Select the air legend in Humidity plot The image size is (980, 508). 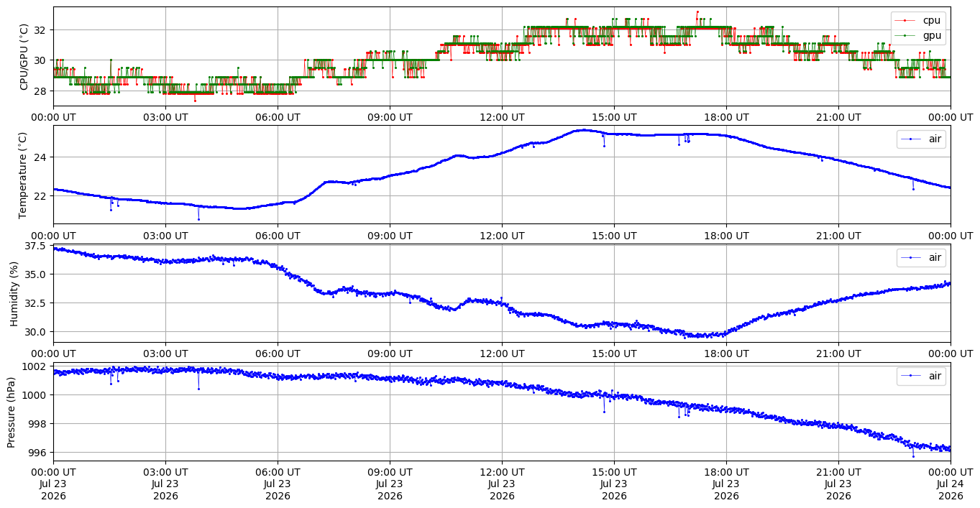point(921,257)
